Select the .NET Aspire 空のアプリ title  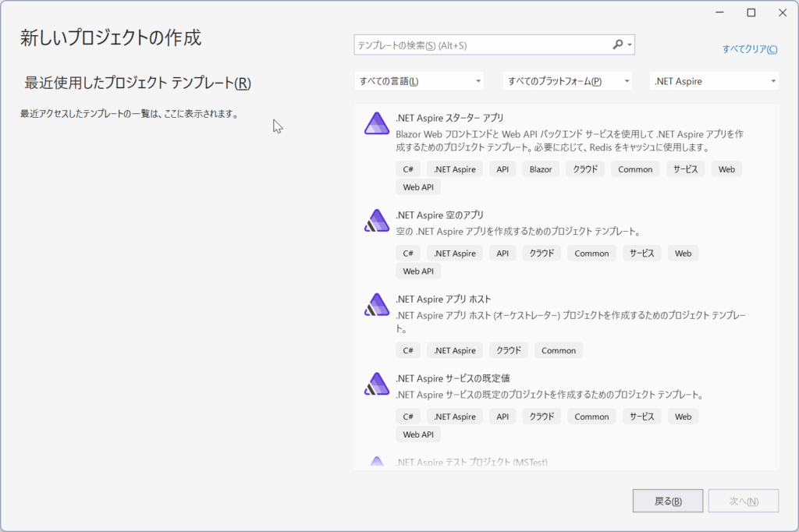coord(440,215)
